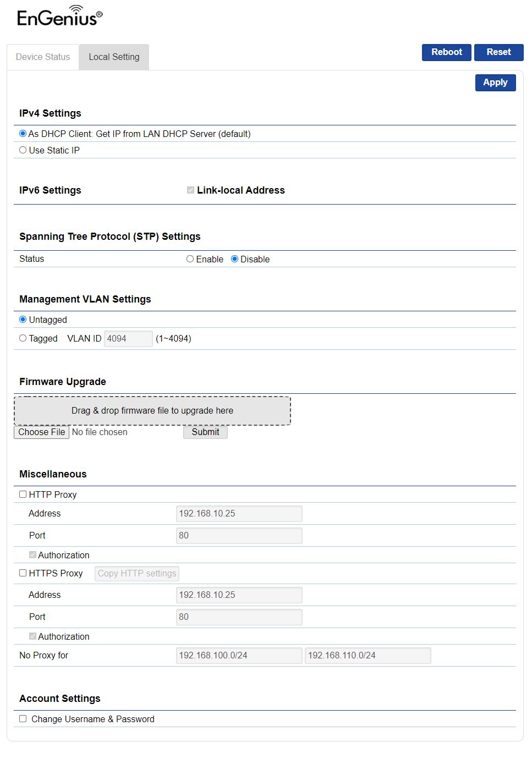Toggle the HTTPS Proxy checkbox
The width and height of the screenshot is (532, 764).
pyautogui.click(x=23, y=573)
